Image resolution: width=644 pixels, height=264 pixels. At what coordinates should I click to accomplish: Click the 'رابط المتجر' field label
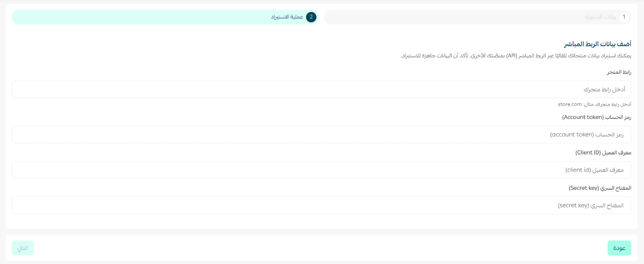tap(619, 72)
